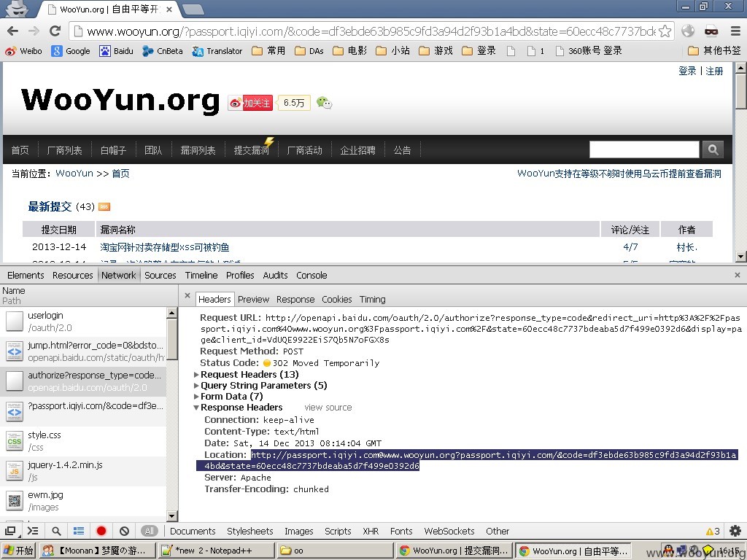Dock DevTools to a separate window icon
Screen dimensions: 747x560
pyautogui.click(x=10, y=531)
